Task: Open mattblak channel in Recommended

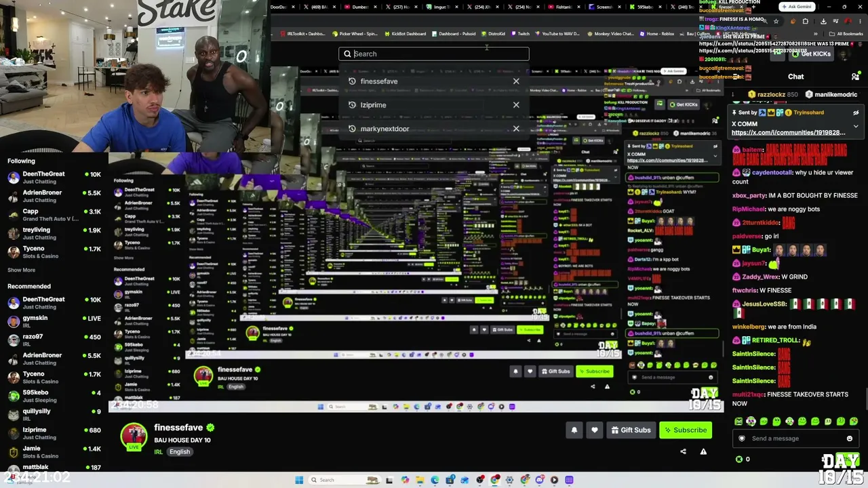Action: pyautogui.click(x=54, y=468)
